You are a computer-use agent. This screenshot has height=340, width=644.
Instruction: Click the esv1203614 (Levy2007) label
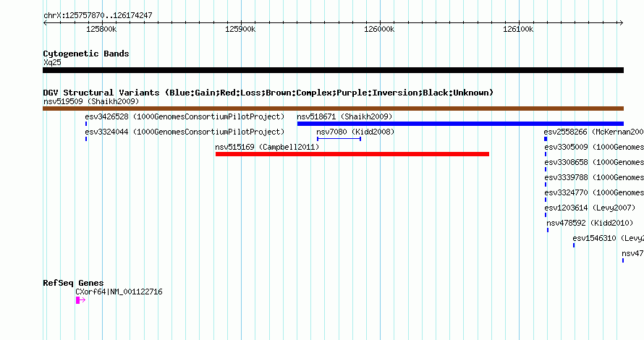coord(590,208)
